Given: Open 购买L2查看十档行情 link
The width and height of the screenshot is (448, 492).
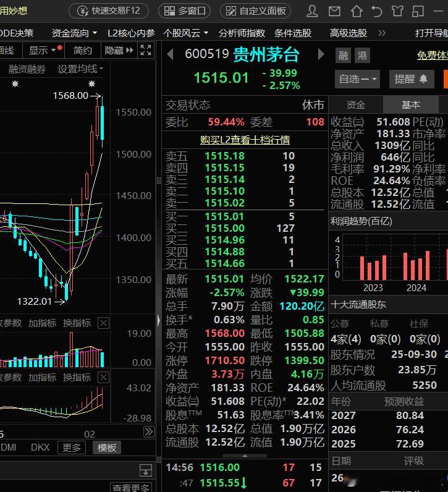Looking at the screenshot, I should point(245,140).
